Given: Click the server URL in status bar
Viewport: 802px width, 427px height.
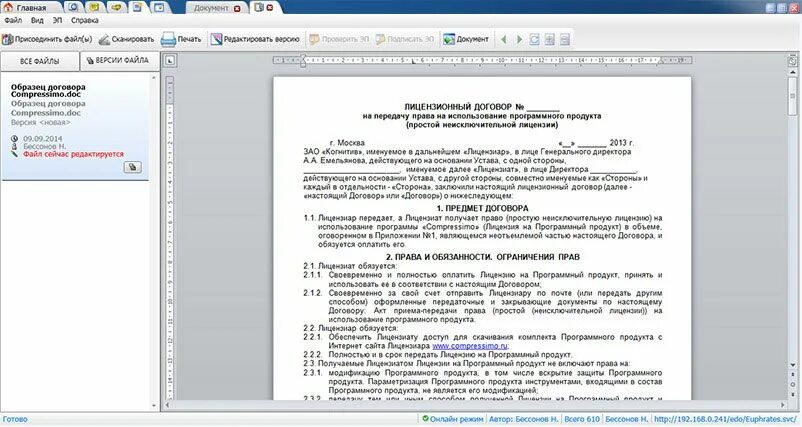Looking at the screenshot, I should click(x=725, y=419).
